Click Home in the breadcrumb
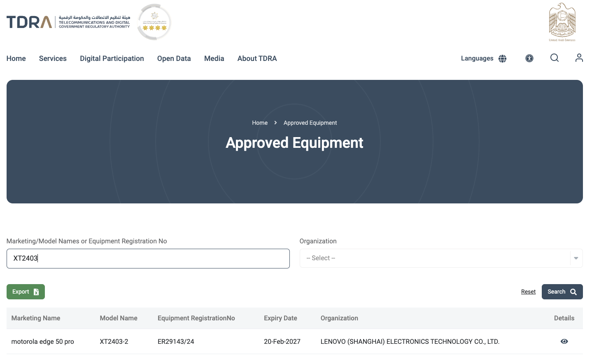 tap(260, 123)
